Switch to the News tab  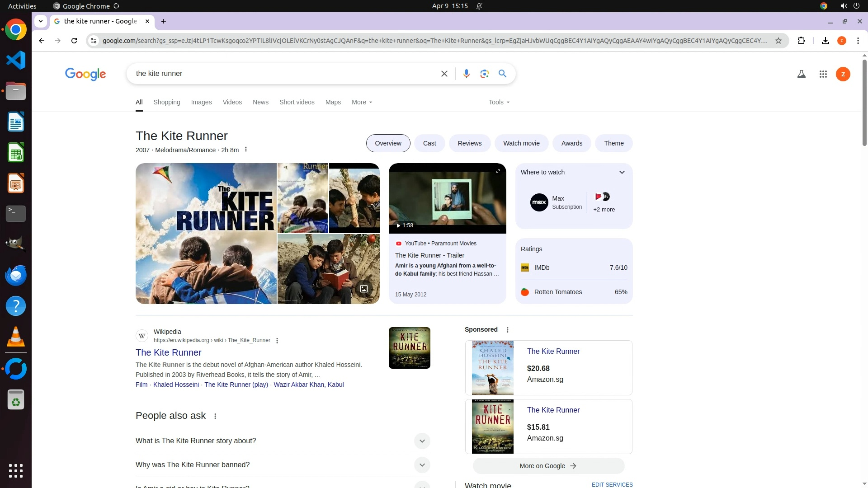[260, 102]
